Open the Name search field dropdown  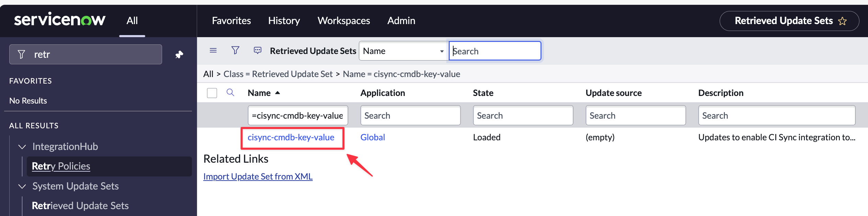tap(403, 51)
